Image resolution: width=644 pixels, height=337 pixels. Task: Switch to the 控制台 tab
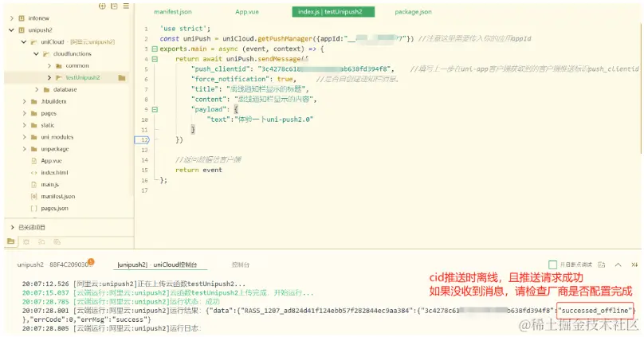tap(241, 265)
